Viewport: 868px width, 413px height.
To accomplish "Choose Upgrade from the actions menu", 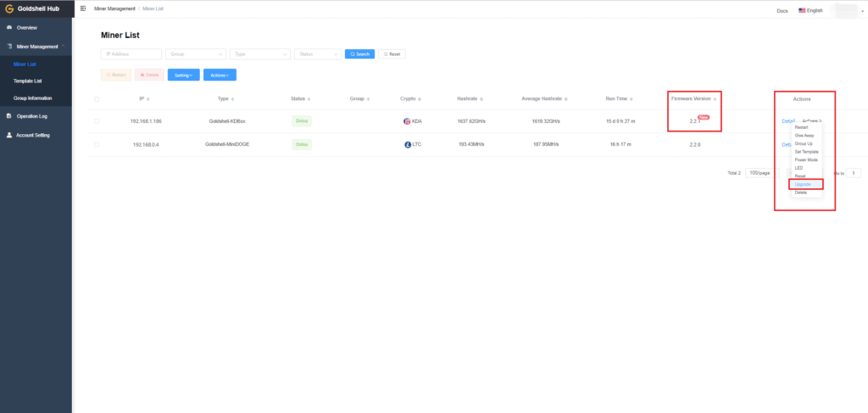I will (x=807, y=184).
